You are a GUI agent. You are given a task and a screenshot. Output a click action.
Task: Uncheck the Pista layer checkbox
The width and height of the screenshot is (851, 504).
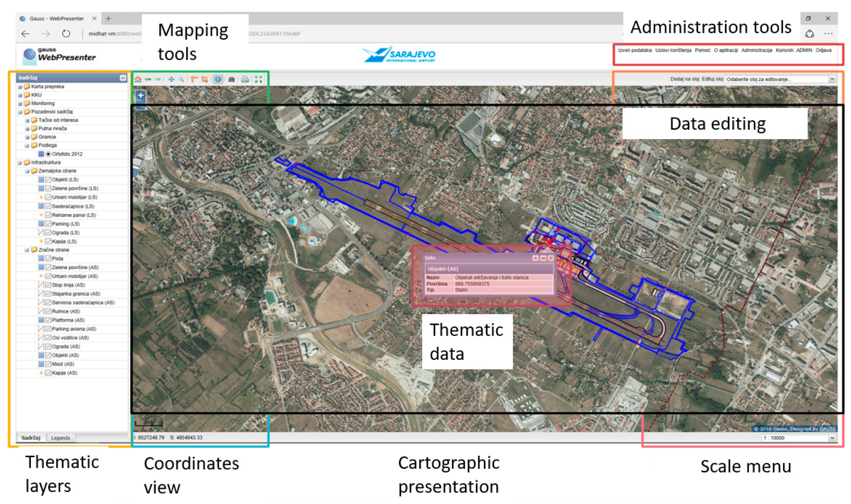click(48, 259)
